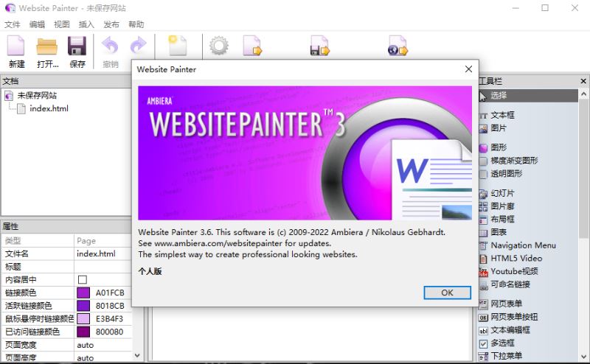
Task: Click the empty 标题 value field
Action: pos(103,267)
